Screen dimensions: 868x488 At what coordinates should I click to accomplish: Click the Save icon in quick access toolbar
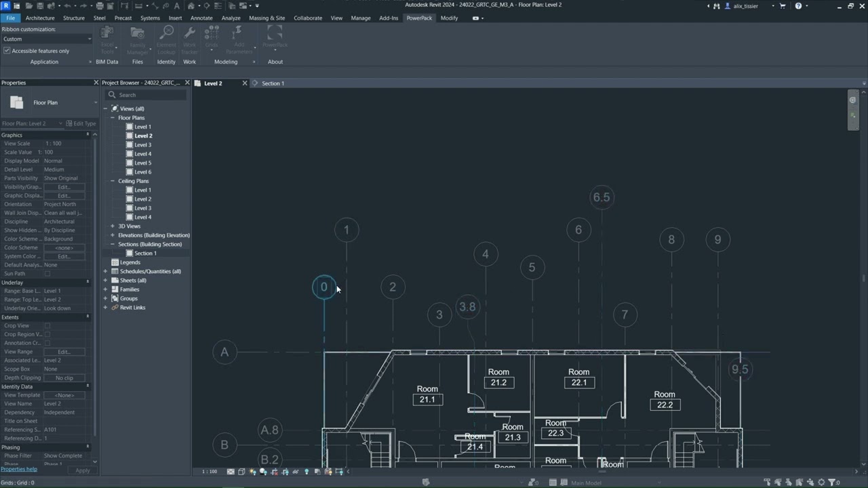pyautogui.click(x=40, y=5)
